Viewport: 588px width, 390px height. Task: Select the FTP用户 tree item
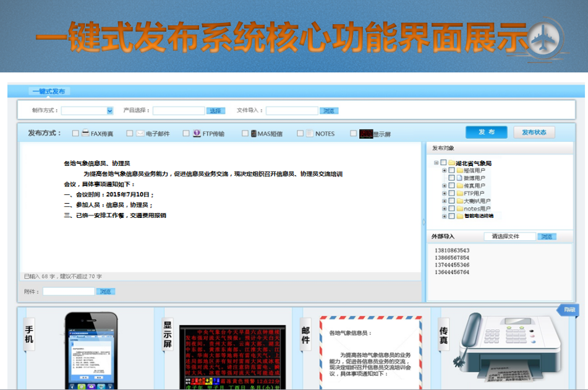click(x=474, y=193)
